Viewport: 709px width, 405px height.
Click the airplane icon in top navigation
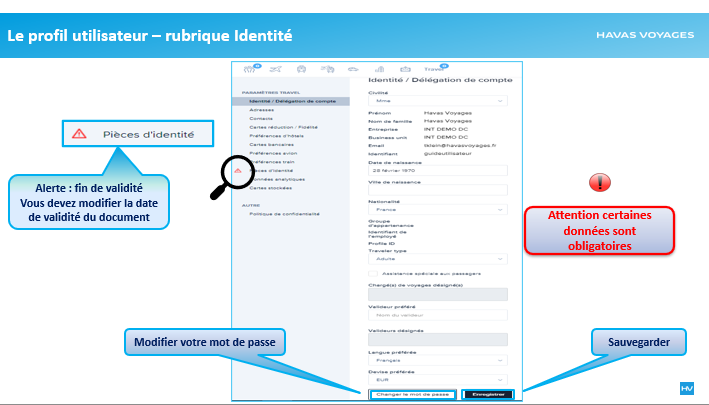(275, 68)
